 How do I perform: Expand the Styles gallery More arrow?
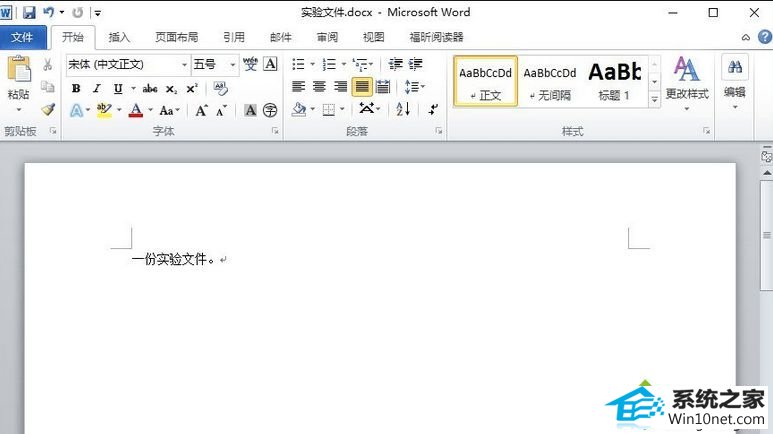tap(654, 100)
